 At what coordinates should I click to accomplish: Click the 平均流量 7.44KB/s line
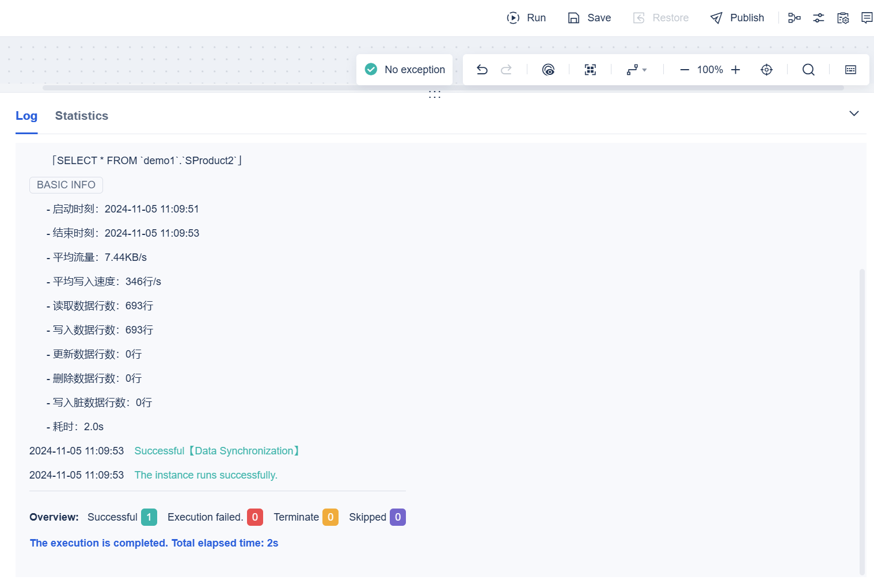pyautogui.click(x=97, y=257)
